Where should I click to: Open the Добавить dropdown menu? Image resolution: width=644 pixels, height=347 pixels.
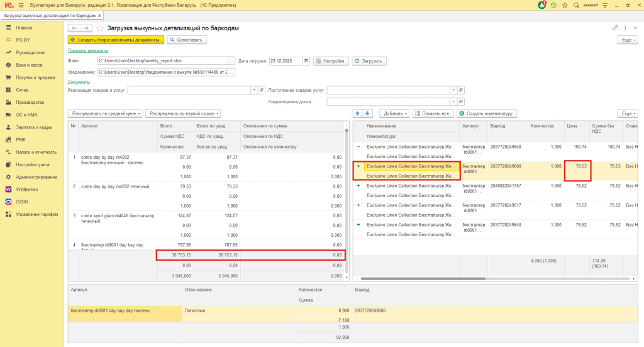point(394,113)
